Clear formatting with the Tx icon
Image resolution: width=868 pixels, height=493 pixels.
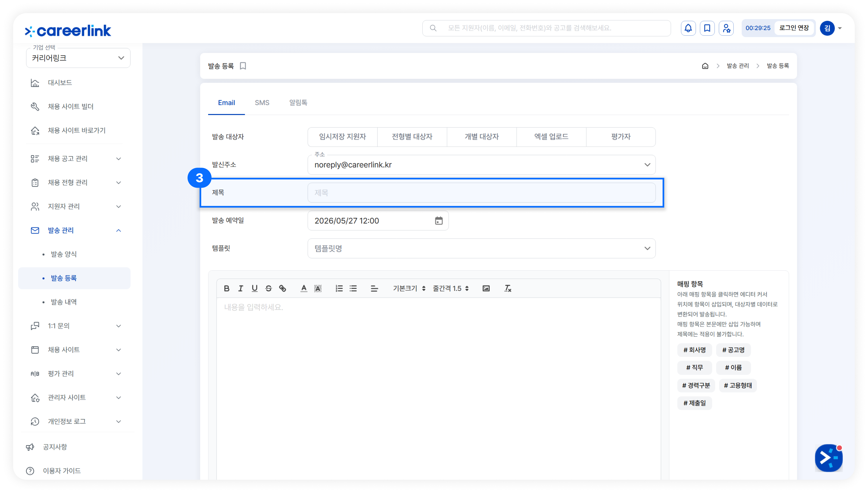tap(507, 288)
